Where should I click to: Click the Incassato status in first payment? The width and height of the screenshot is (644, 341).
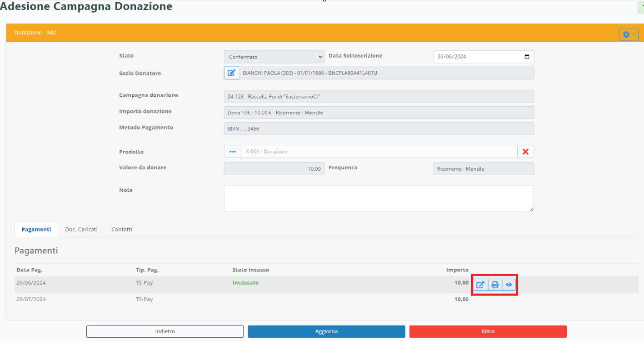click(245, 283)
